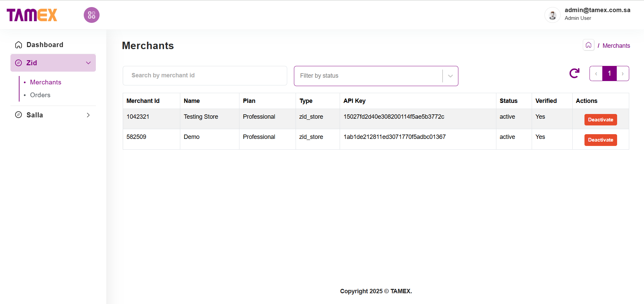Screen dimensions: 644x304
Task: Focus the Search by merchant id field
Action: pos(205,76)
